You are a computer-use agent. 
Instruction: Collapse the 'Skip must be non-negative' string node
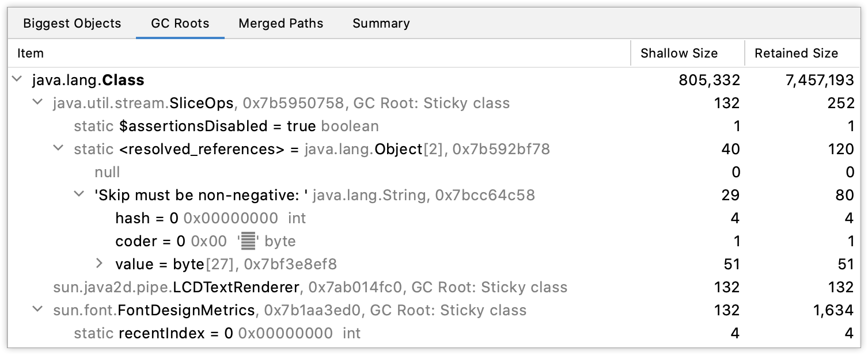[78, 194]
